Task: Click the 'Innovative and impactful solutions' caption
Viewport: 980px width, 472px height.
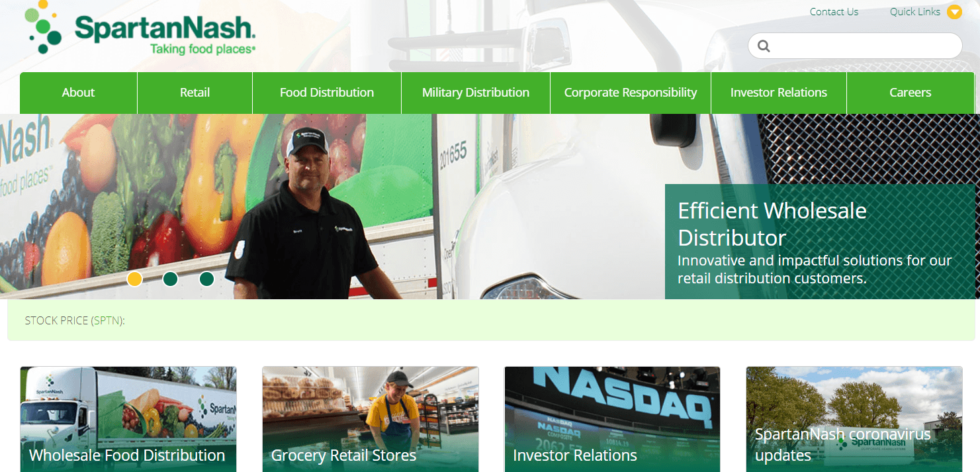Action: [815, 269]
